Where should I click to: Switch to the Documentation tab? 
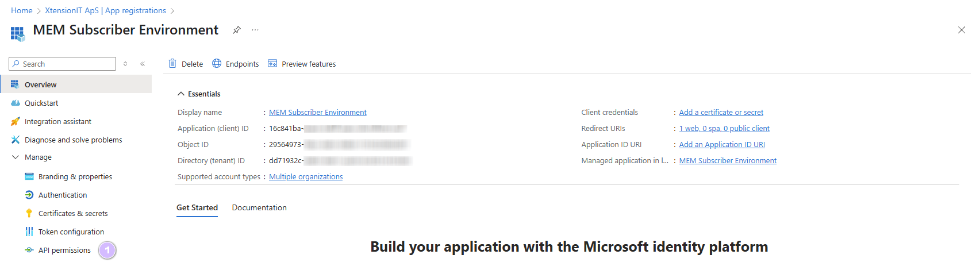point(259,208)
